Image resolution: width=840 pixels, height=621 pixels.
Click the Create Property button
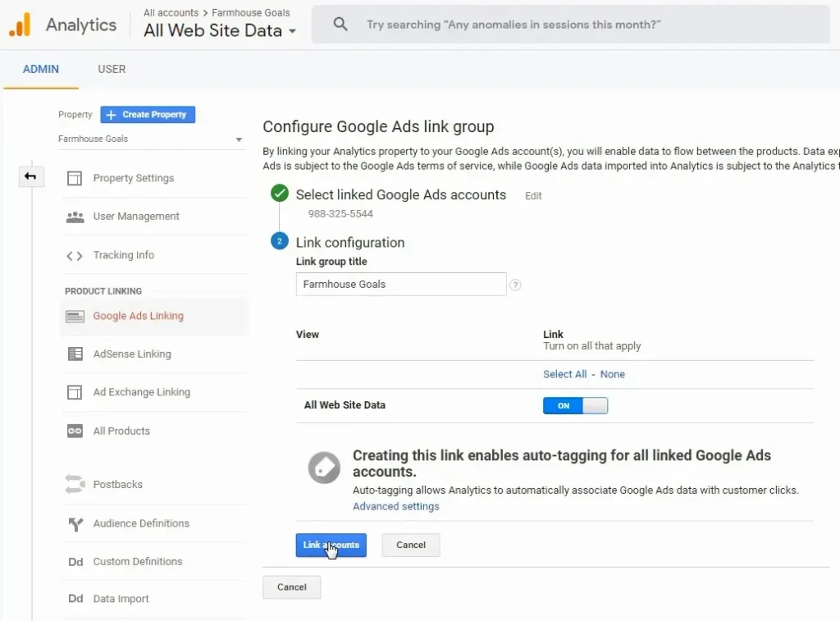[148, 115]
